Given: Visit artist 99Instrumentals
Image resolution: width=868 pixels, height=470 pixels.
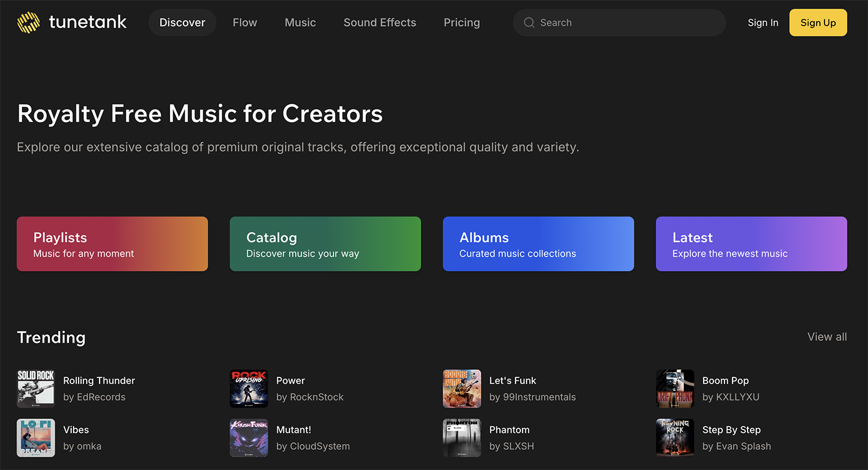Looking at the screenshot, I should [x=532, y=397].
